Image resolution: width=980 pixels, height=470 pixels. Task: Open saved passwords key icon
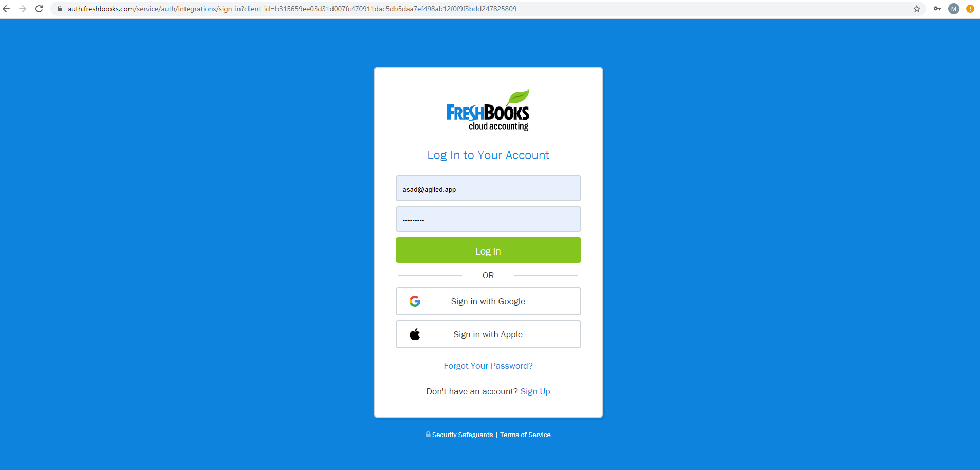point(937,9)
